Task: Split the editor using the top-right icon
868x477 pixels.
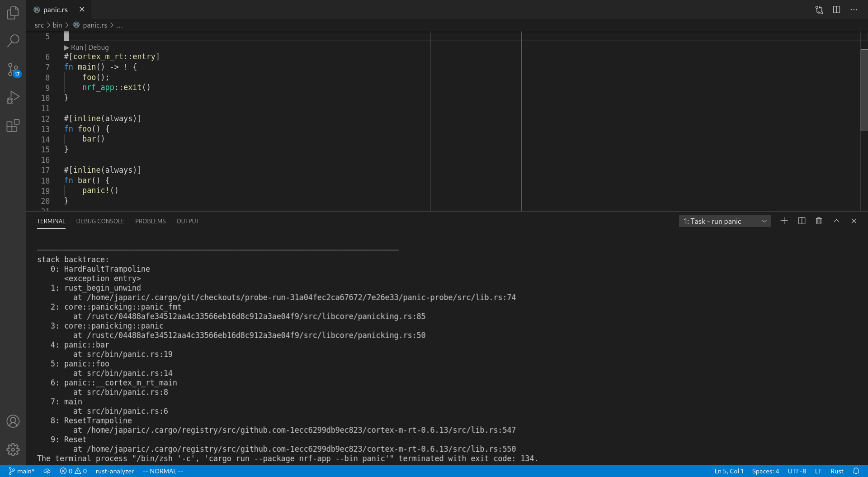Action: pos(836,9)
